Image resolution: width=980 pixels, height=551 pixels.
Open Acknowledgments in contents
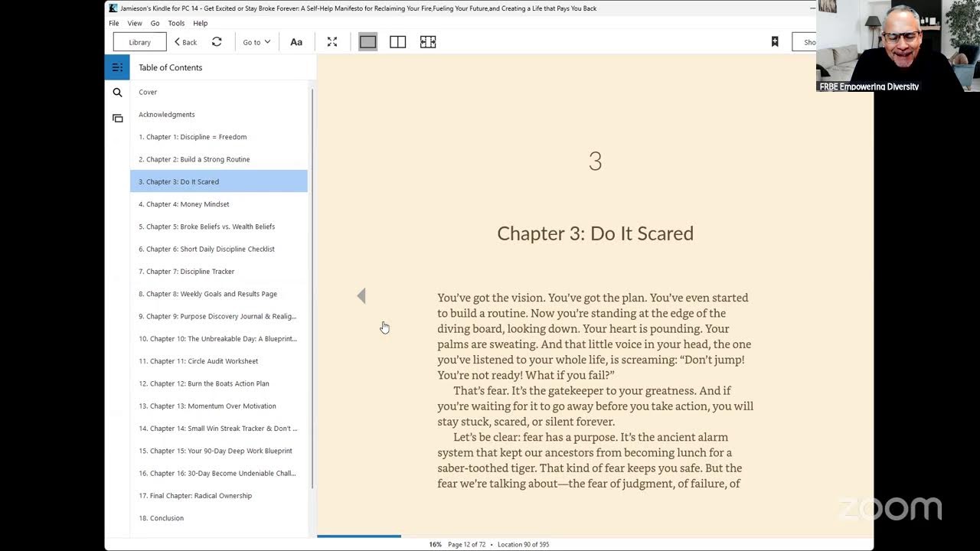[x=218, y=115]
